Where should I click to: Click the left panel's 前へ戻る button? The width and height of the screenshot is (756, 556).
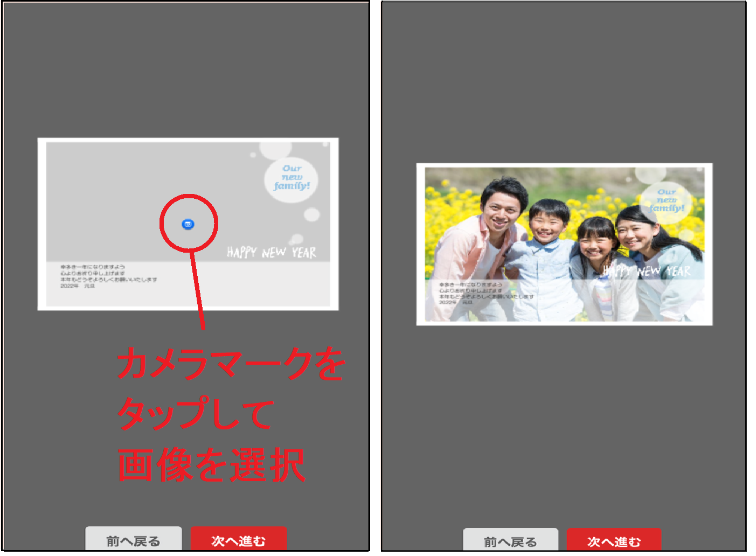pyautogui.click(x=133, y=539)
